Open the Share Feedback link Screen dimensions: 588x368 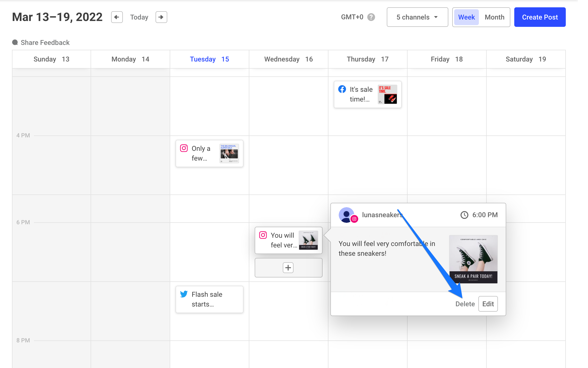click(x=45, y=42)
